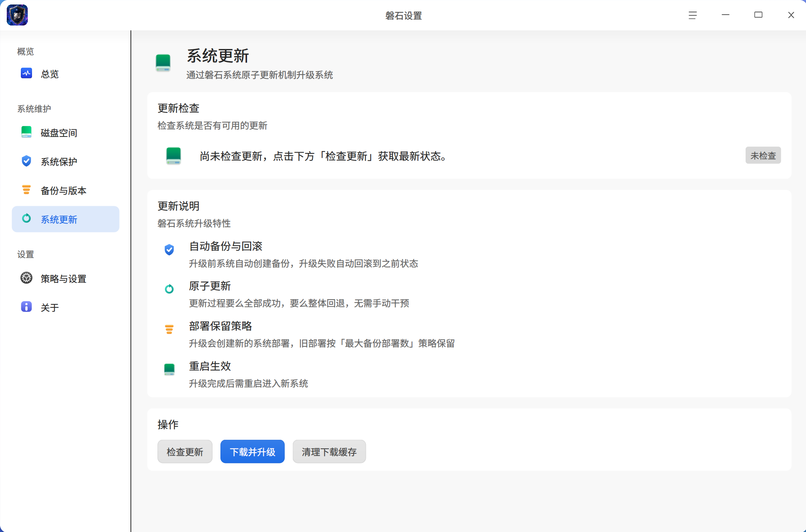
Task: Open the 总览 page
Action: pyautogui.click(x=66, y=74)
